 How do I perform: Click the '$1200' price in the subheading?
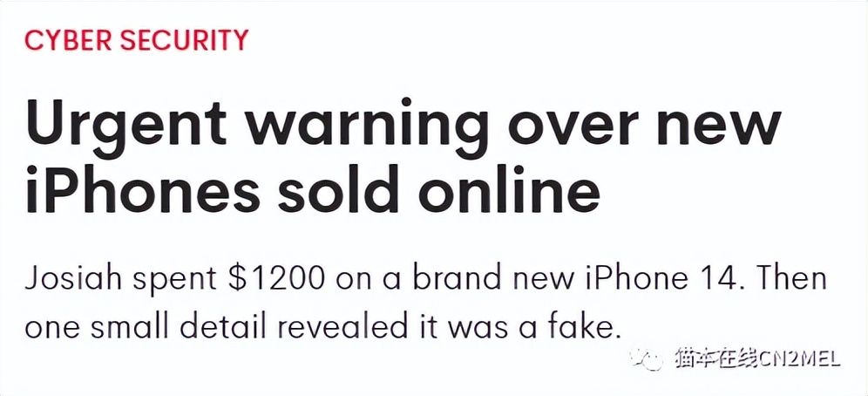271,282
